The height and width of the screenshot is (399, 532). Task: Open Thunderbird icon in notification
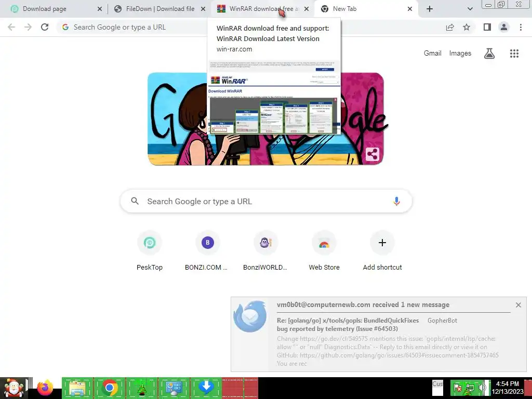point(250,316)
